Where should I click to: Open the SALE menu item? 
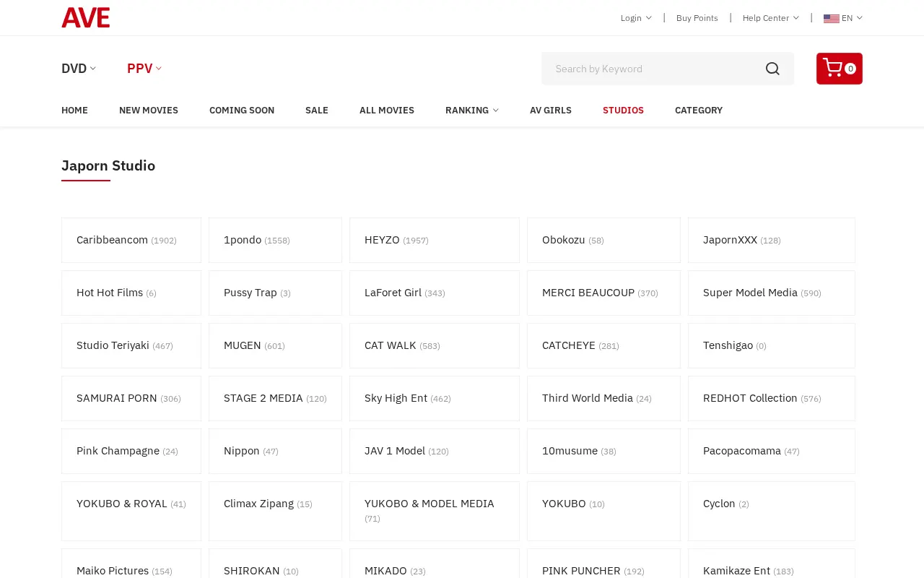(317, 111)
